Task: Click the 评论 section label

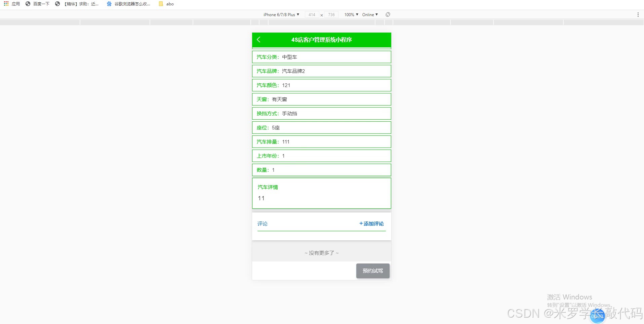Action: [x=262, y=224]
